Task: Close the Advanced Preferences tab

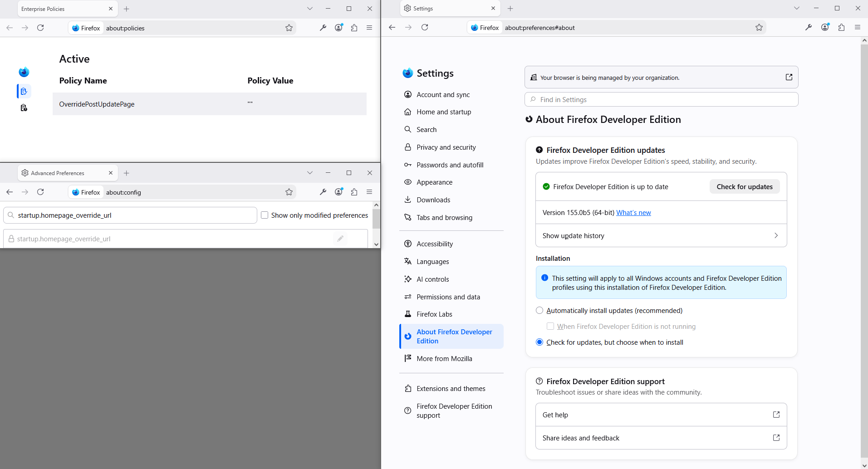Action: (111, 173)
